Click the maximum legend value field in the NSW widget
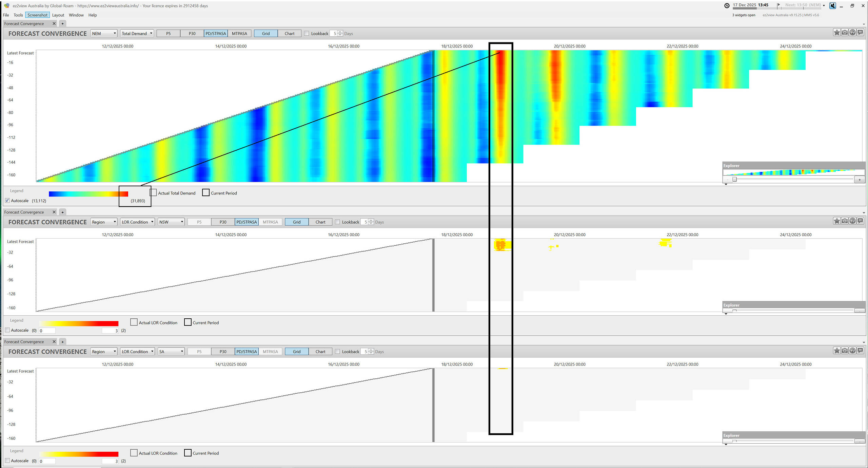 click(110, 331)
